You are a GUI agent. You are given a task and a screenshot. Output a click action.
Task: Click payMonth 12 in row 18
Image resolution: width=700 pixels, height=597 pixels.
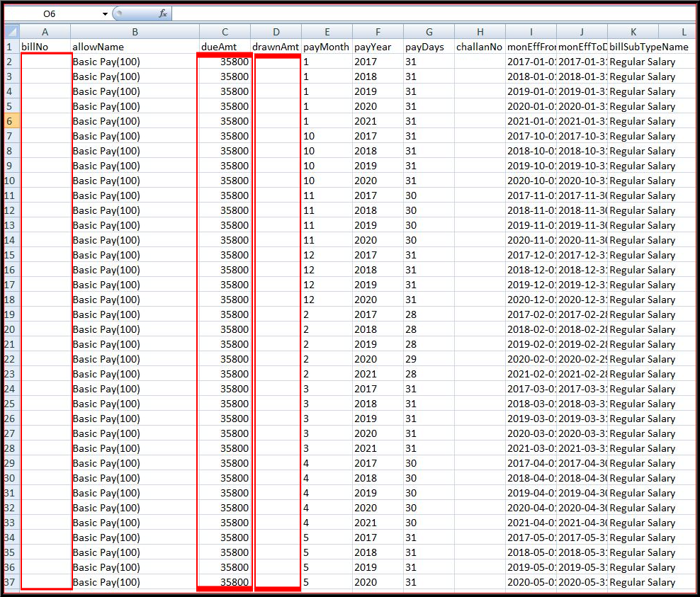[x=327, y=300]
